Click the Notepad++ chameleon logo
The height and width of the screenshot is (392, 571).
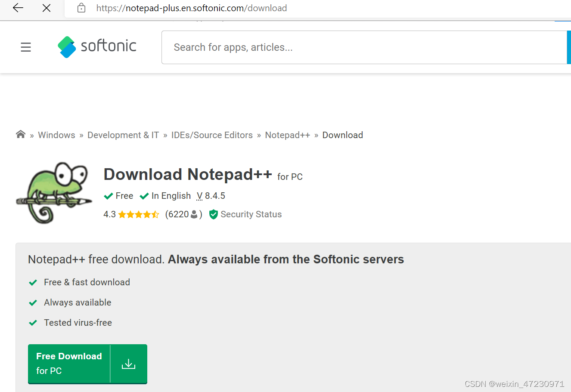[x=54, y=192]
